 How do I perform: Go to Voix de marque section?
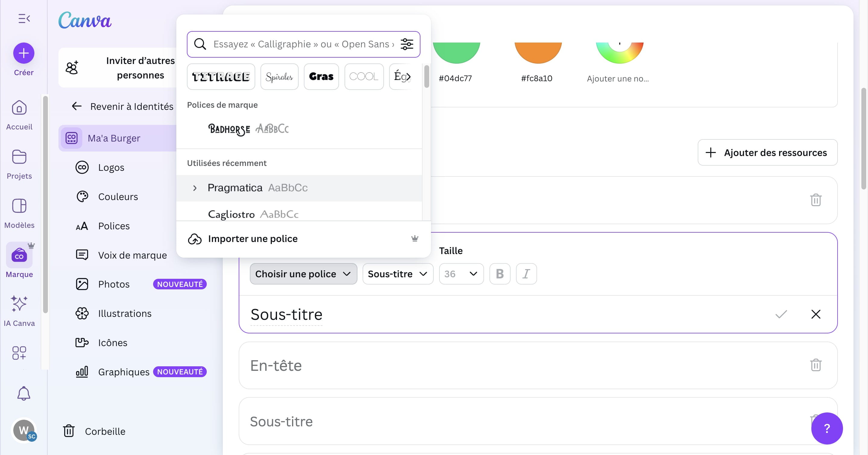coord(132,255)
